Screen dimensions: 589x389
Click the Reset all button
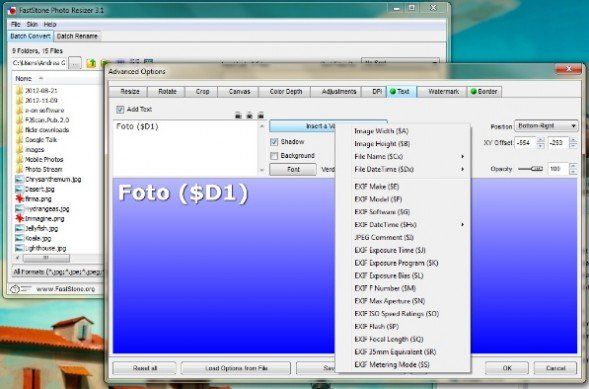(145, 368)
